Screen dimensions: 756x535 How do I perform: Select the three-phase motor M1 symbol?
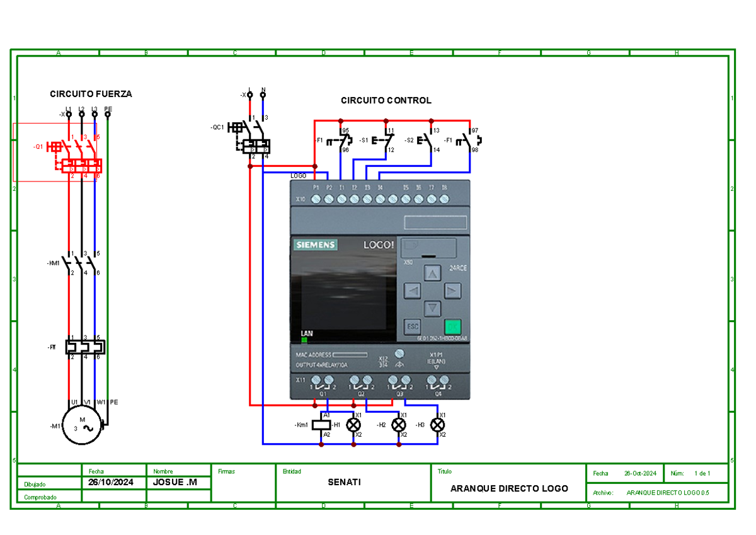coord(81,426)
